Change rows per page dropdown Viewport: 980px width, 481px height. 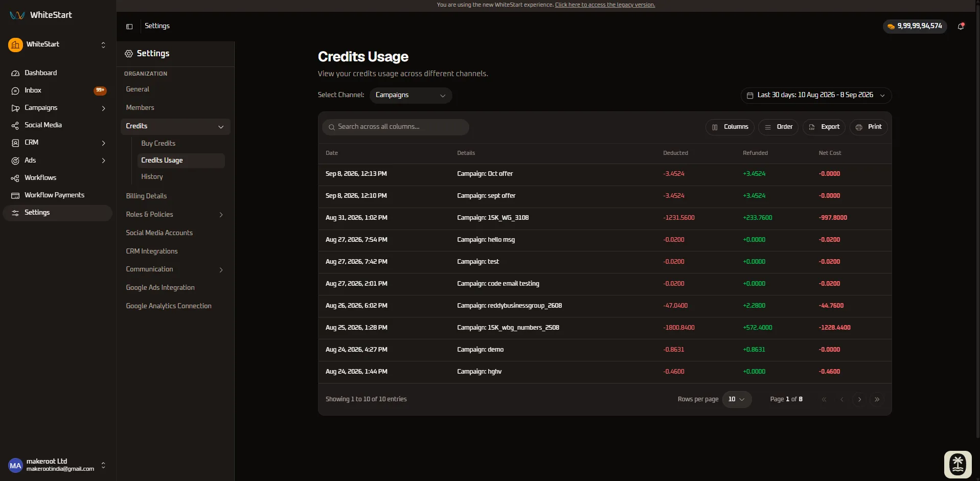(737, 399)
